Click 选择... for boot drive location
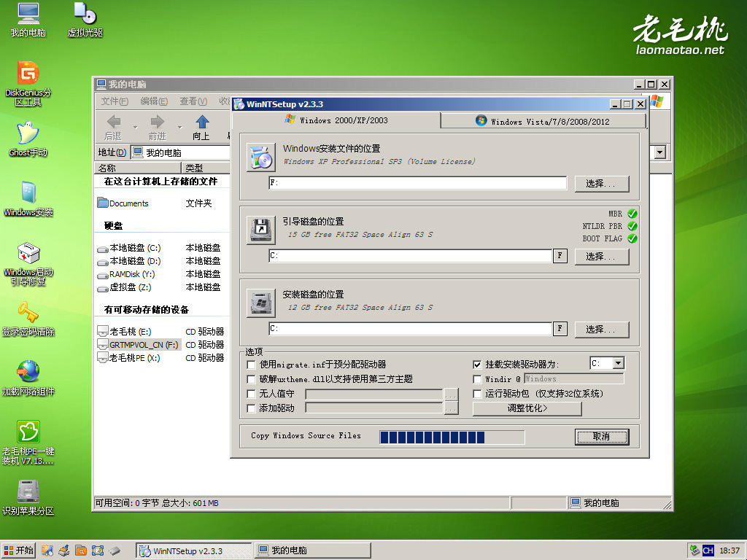 (602, 257)
